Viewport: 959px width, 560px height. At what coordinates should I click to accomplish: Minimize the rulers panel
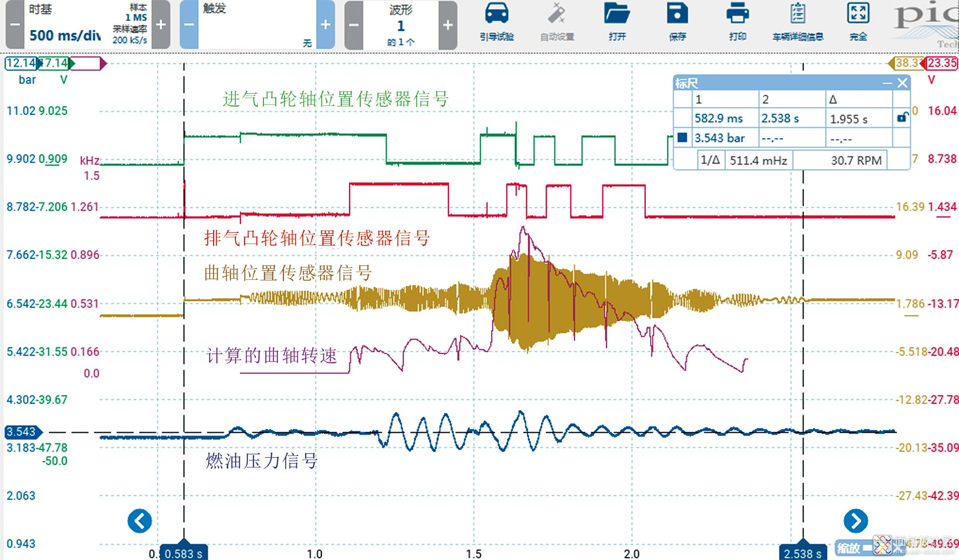tap(887, 83)
